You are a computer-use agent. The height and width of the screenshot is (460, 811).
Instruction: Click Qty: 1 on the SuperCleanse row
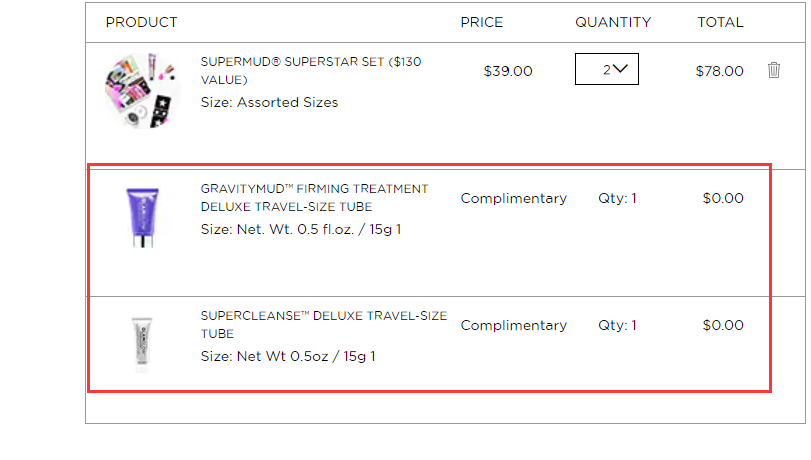tap(618, 325)
